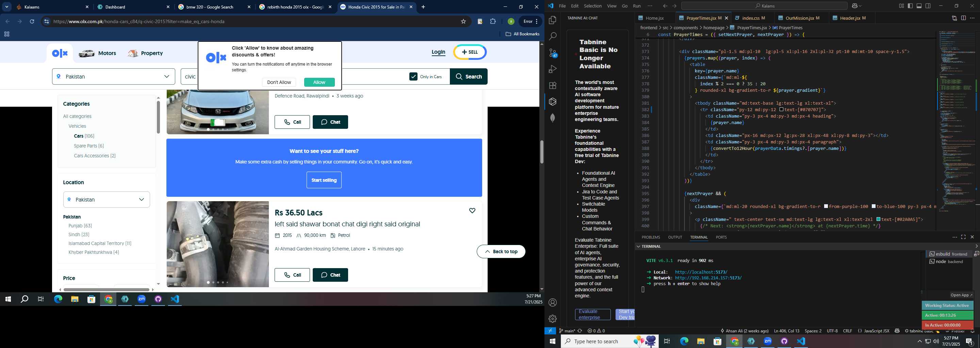Split the editor to the right
This screenshot has height=348, width=980.
click(963, 18)
